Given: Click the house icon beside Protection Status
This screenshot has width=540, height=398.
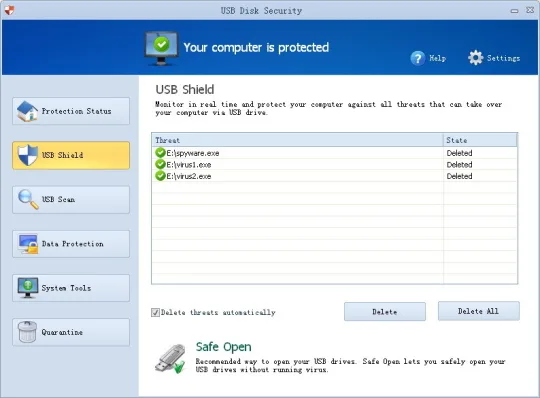Looking at the screenshot, I should (x=27, y=111).
